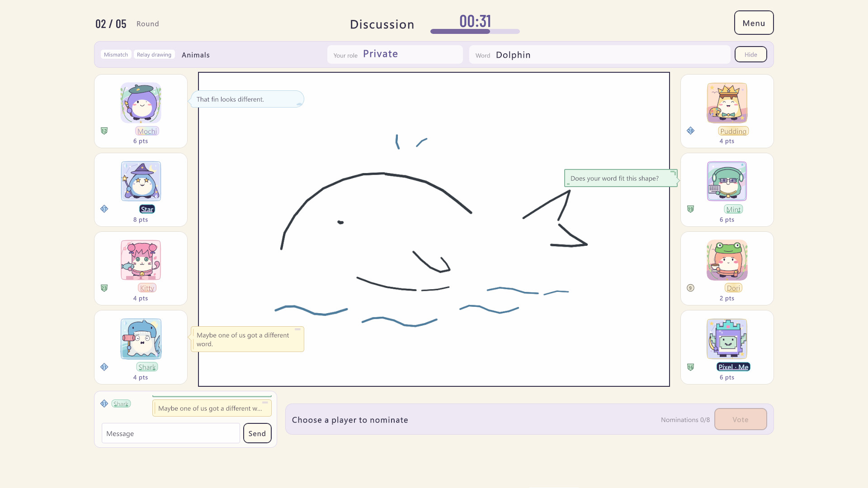Click the discussion timer progress bar
The height and width of the screenshot is (488, 868).
pyautogui.click(x=475, y=32)
